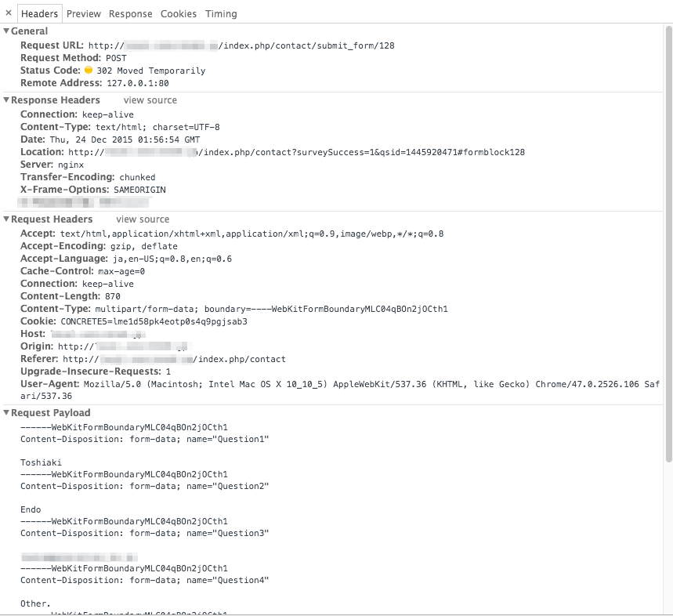Collapse the Response Headers section
Screen dimensions: 673x616
[x=6, y=100]
